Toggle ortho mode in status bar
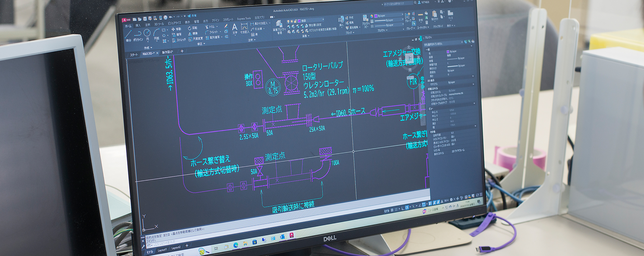 click(403, 209)
